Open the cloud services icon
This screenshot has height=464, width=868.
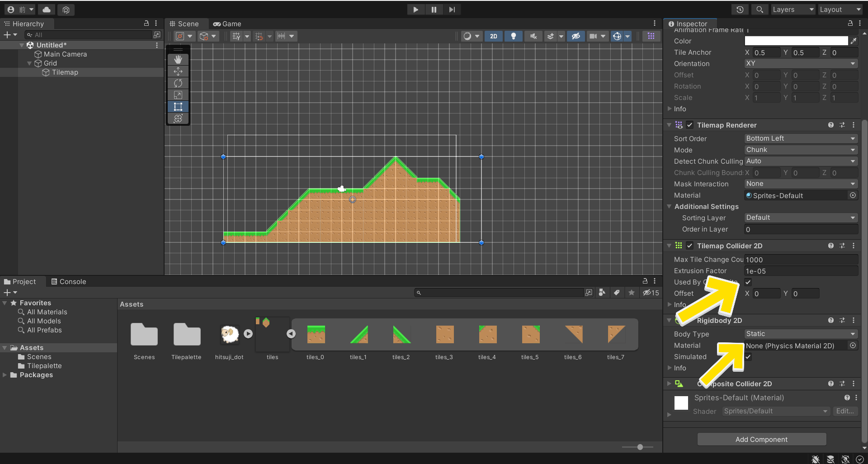[47, 9]
